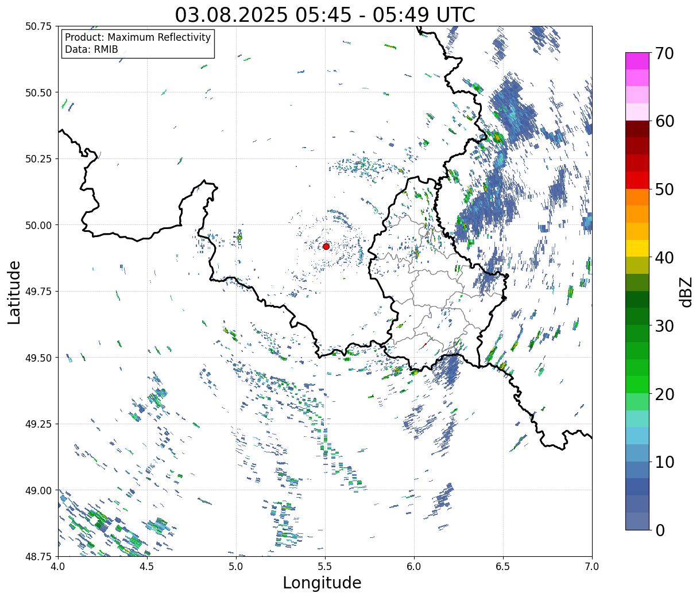The width and height of the screenshot is (700, 597).
Task: Click the latitude tick label 50.50
Action: (x=38, y=92)
